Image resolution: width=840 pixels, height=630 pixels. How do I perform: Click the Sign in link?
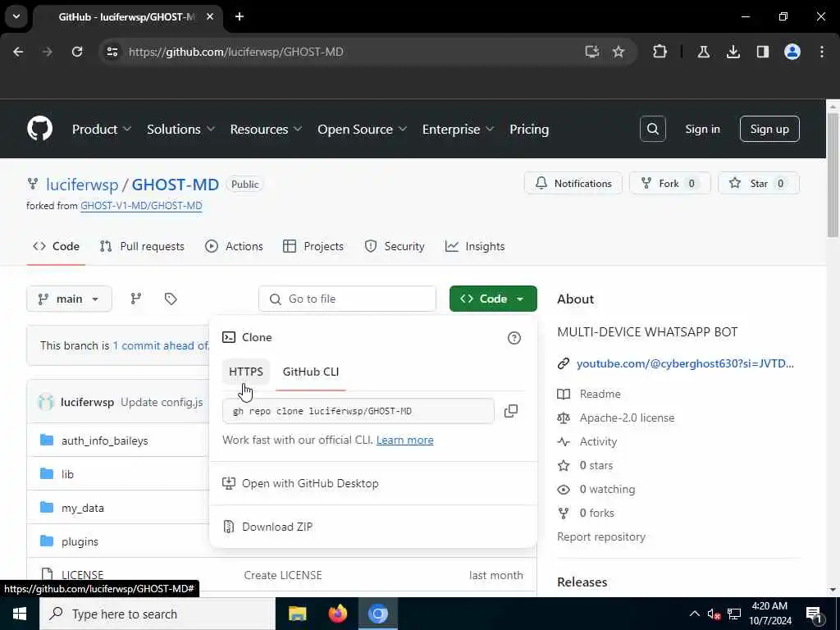pyautogui.click(x=702, y=129)
